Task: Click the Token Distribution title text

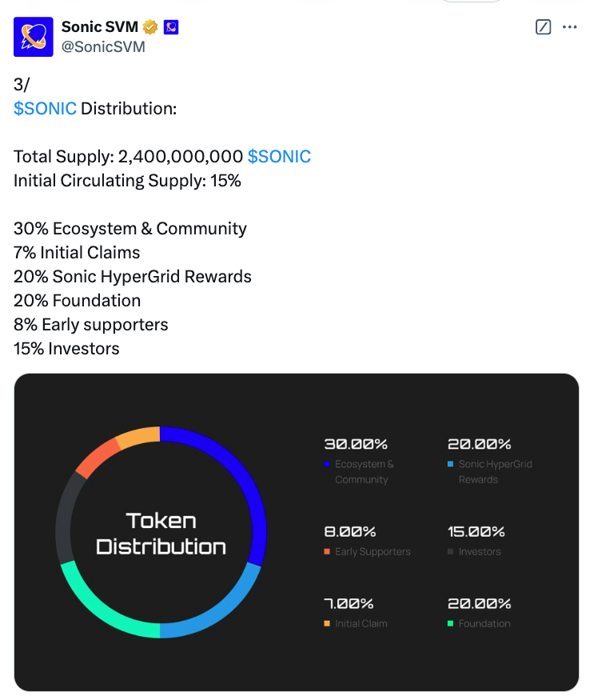Action: 160,532
